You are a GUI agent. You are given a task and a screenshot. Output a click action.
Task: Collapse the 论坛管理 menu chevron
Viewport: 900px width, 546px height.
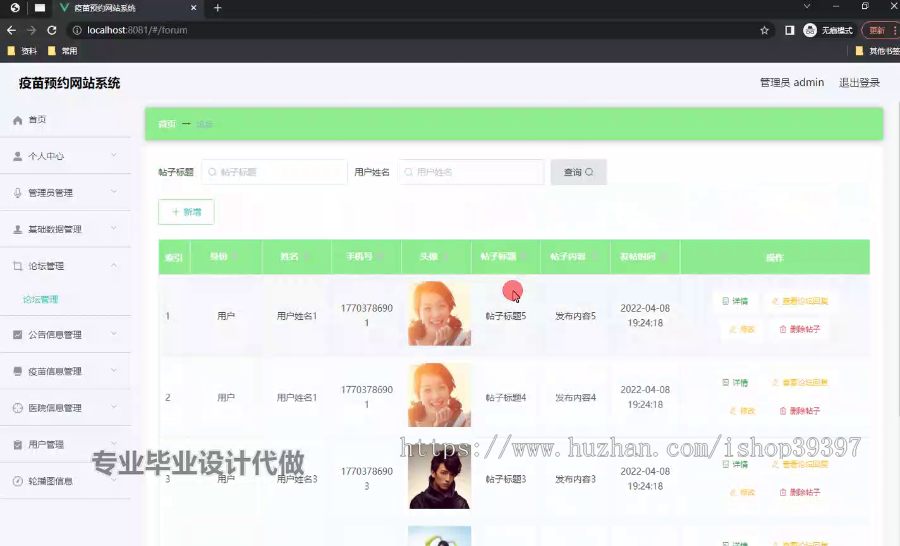pyautogui.click(x=114, y=265)
